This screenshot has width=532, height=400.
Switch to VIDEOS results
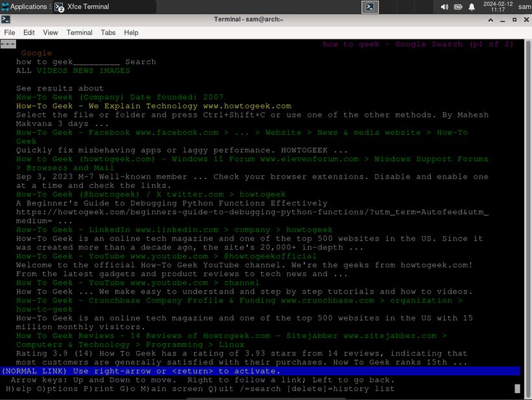click(52, 70)
